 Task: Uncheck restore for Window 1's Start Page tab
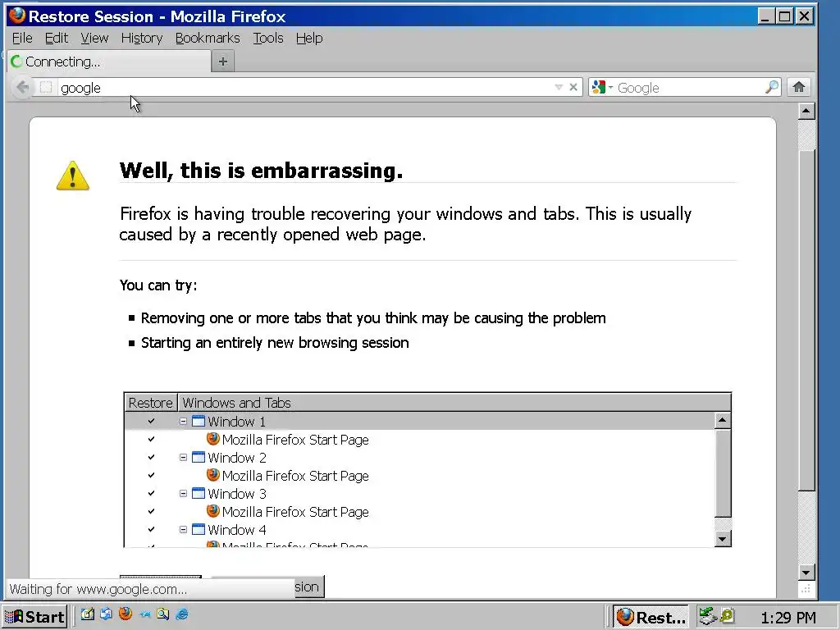pyautogui.click(x=151, y=439)
